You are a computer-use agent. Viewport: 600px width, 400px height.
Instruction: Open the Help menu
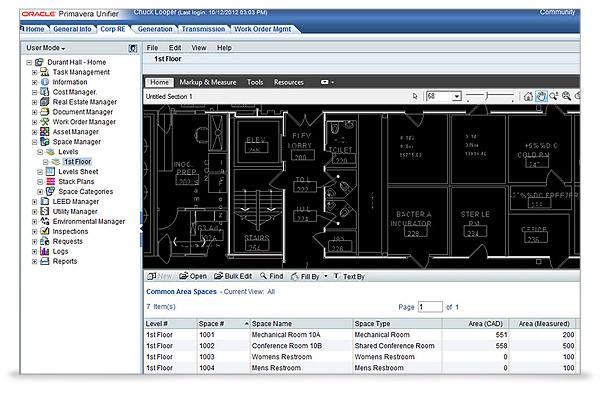(x=224, y=48)
